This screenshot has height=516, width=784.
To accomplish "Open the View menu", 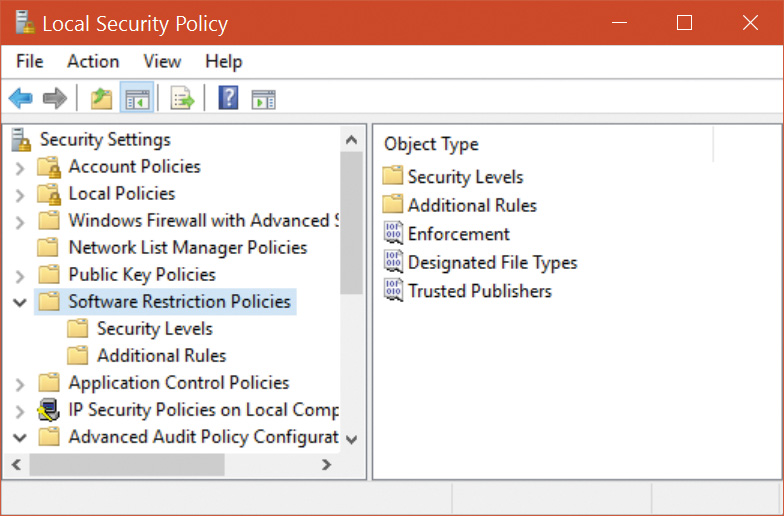I will (x=162, y=62).
